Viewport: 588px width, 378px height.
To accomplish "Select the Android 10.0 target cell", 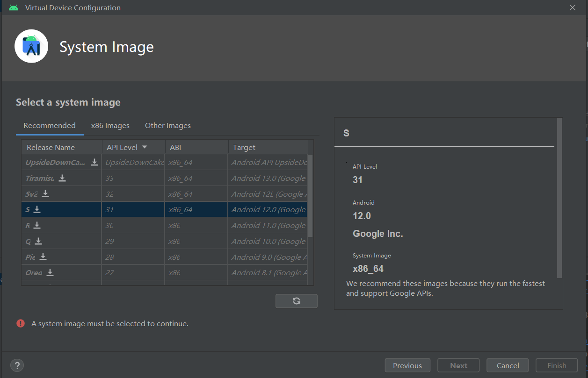I will point(268,241).
